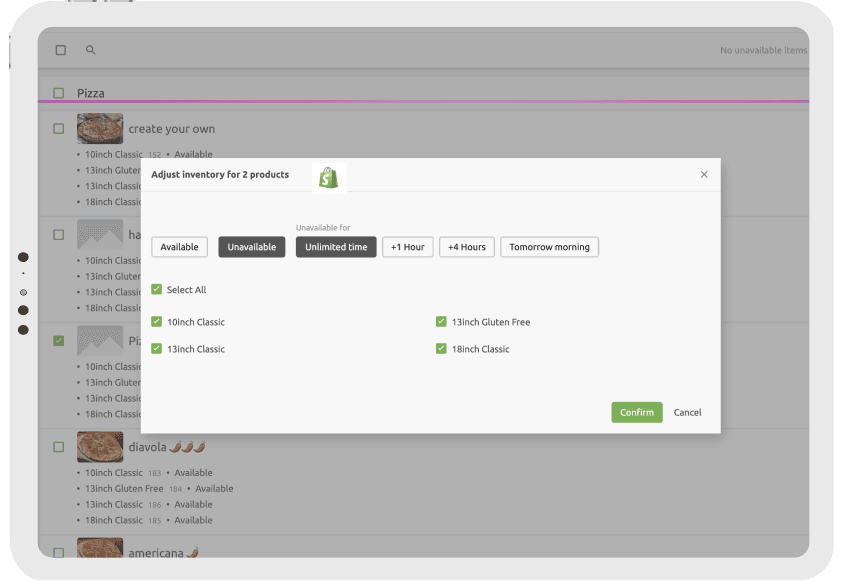Click the Cancel link in the dialog

coord(687,412)
